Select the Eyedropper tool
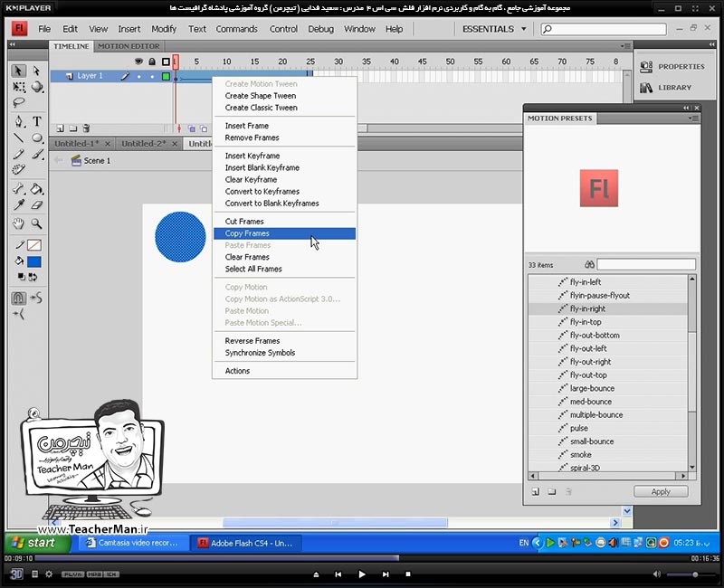 pyautogui.click(x=18, y=204)
